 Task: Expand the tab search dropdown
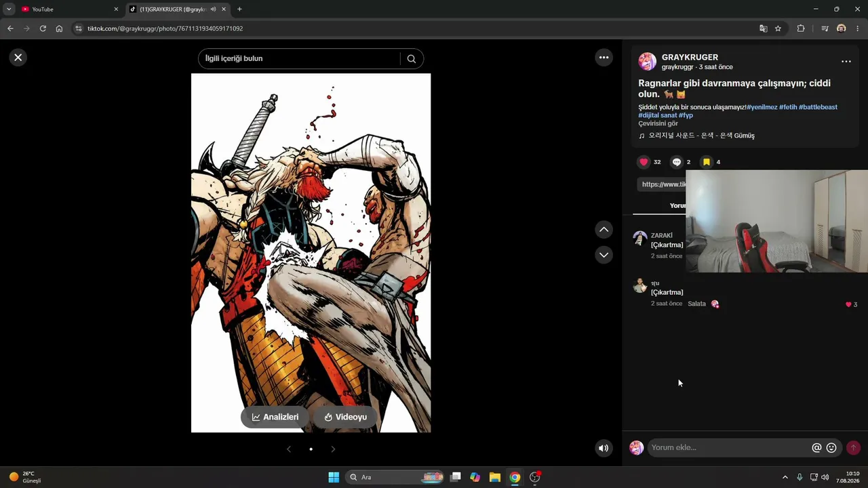click(x=8, y=9)
